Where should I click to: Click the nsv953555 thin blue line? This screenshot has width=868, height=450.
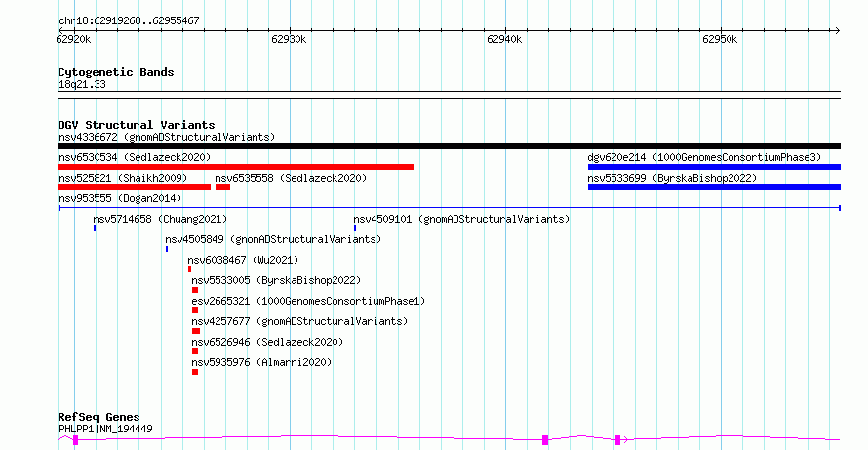pos(449,208)
